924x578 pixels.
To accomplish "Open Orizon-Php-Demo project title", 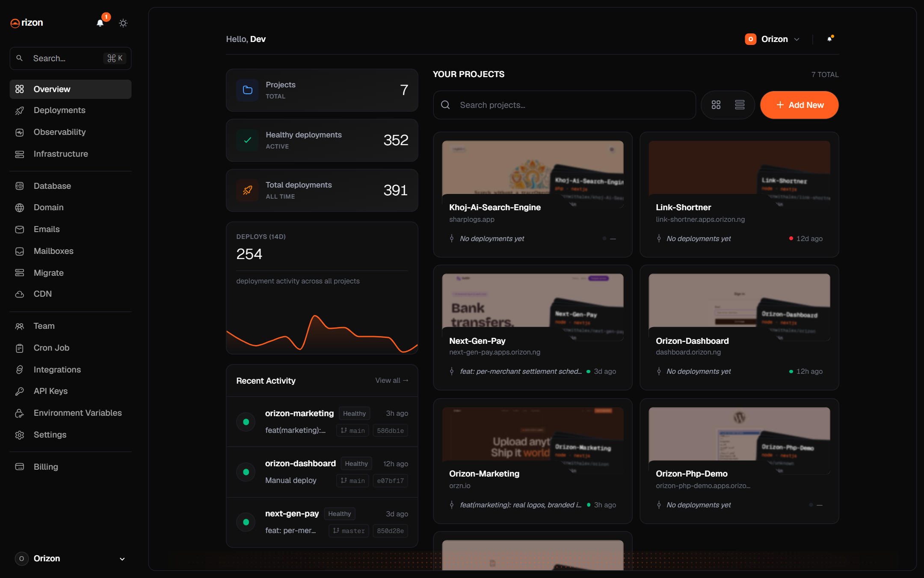I will click(691, 474).
